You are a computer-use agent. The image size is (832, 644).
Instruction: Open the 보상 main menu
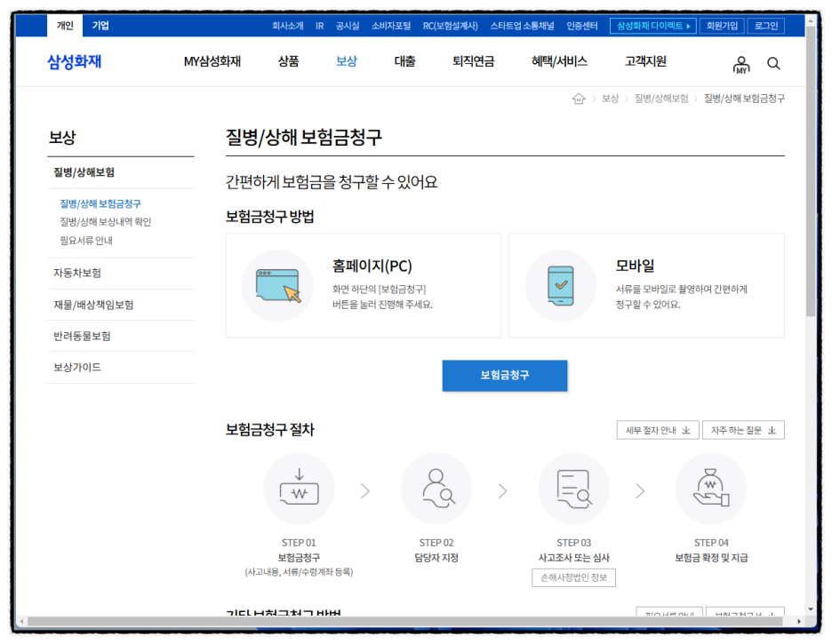347,61
